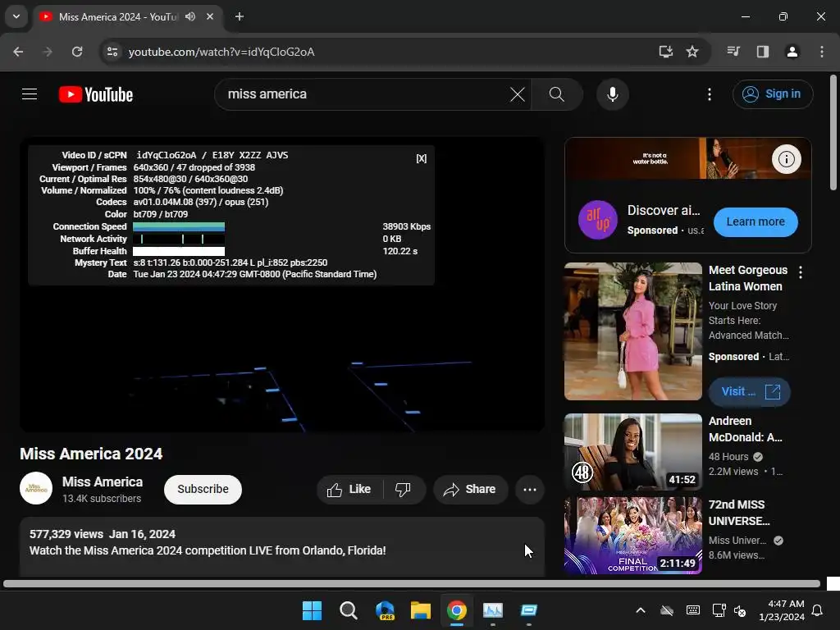Click Sign in button
The width and height of the screenshot is (840, 630).
pos(773,94)
